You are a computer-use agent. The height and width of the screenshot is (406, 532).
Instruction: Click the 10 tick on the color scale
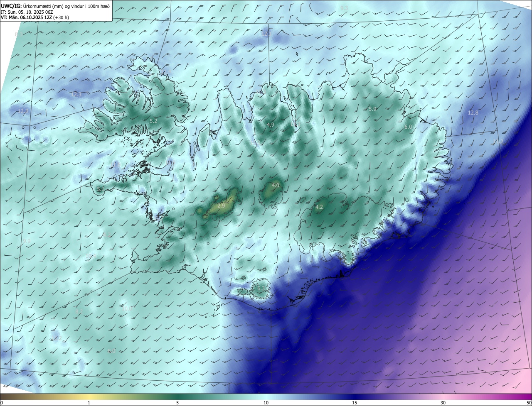(266, 403)
